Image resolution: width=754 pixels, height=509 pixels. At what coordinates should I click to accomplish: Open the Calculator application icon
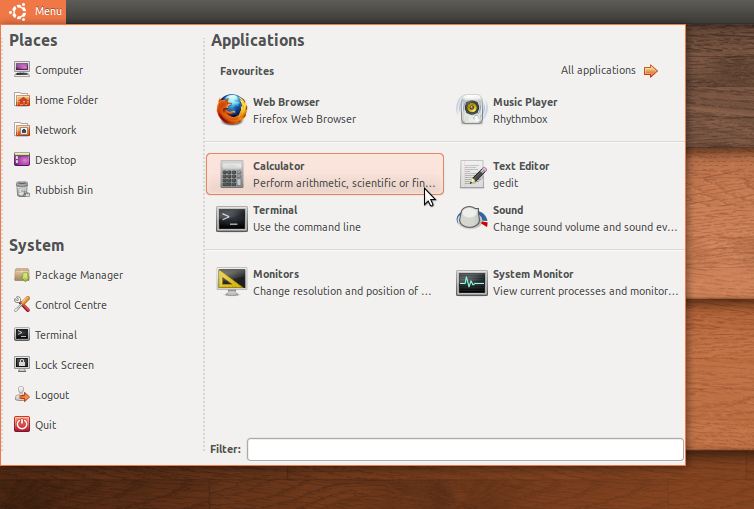click(x=232, y=174)
